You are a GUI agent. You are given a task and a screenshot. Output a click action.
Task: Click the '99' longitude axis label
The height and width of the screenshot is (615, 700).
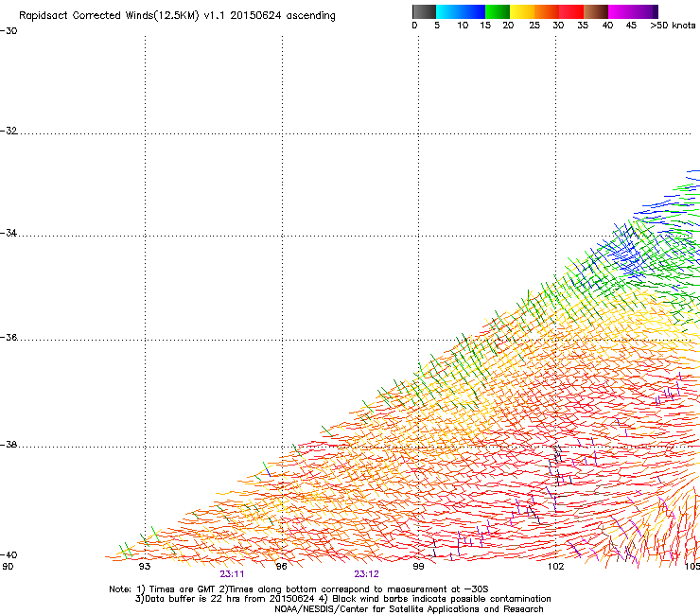pos(418,567)
